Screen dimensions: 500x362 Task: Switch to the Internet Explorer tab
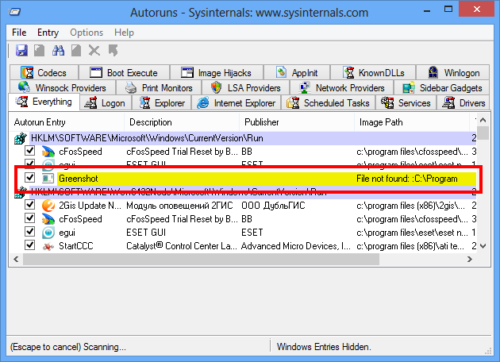(x=236, y=103)
